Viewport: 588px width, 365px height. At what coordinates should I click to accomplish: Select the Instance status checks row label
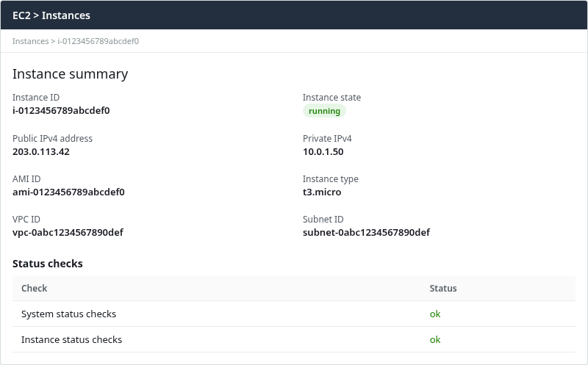coord(71,340)
